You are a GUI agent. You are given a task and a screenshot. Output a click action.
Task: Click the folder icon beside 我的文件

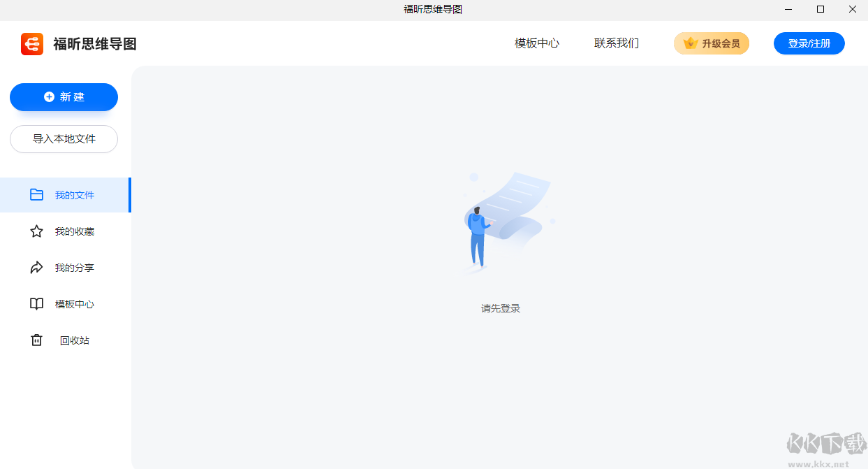click(x=36, y=195)
